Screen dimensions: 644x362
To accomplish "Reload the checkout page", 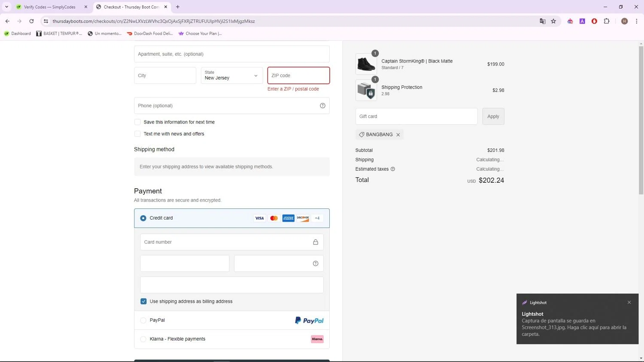I will click(31, 21).
